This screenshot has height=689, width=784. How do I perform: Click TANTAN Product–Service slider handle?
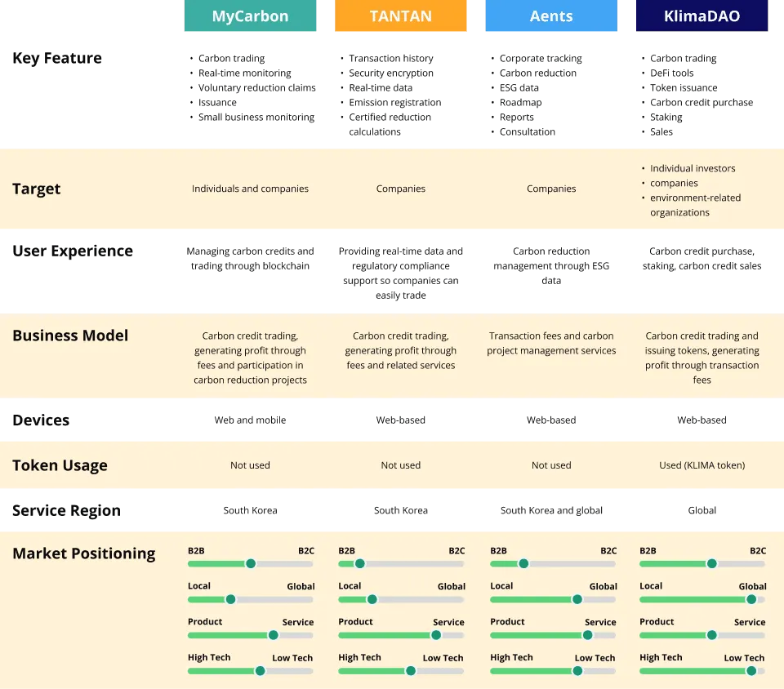[x=436, y=635]
